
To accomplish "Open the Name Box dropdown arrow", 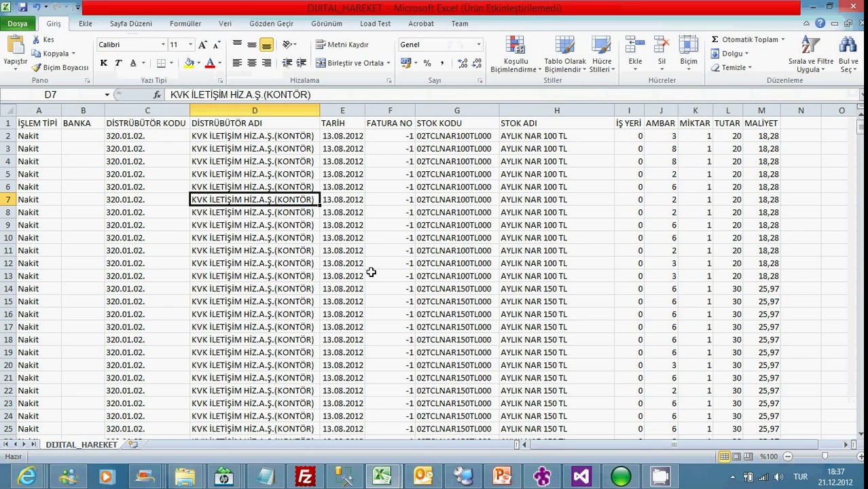I will [107, 95].
